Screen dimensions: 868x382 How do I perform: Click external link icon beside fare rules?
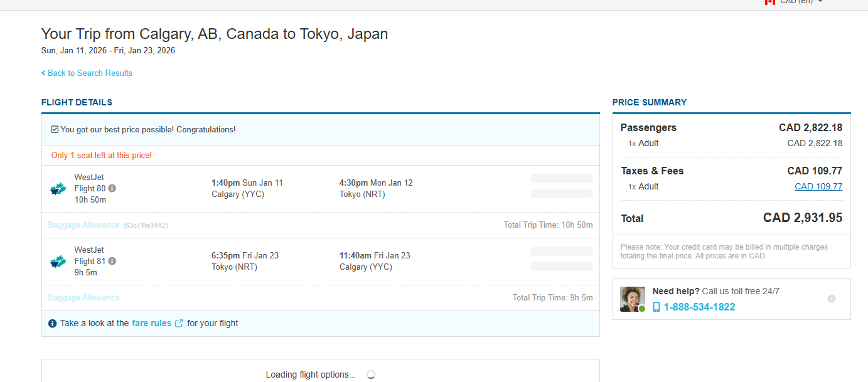point(179,324)
